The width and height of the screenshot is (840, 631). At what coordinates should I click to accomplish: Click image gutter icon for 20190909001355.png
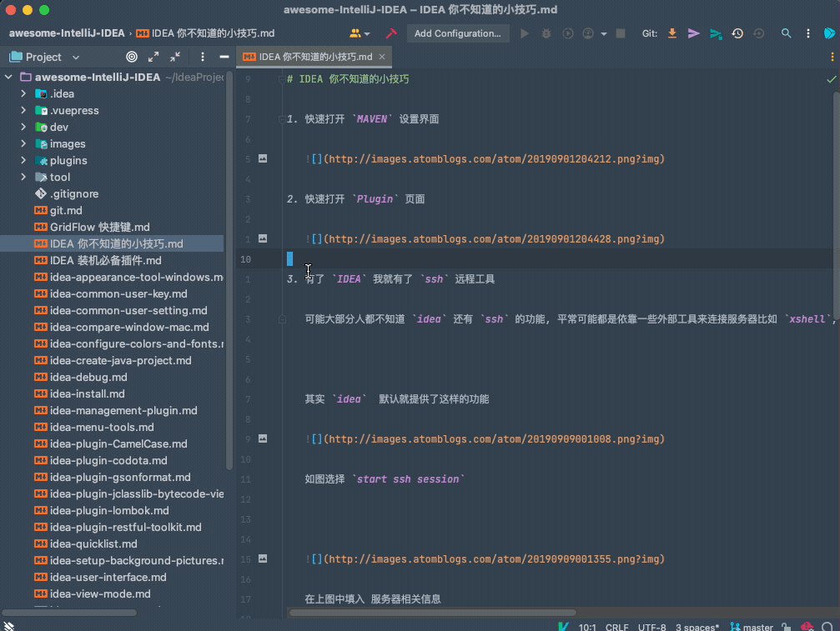pos(263,558)
